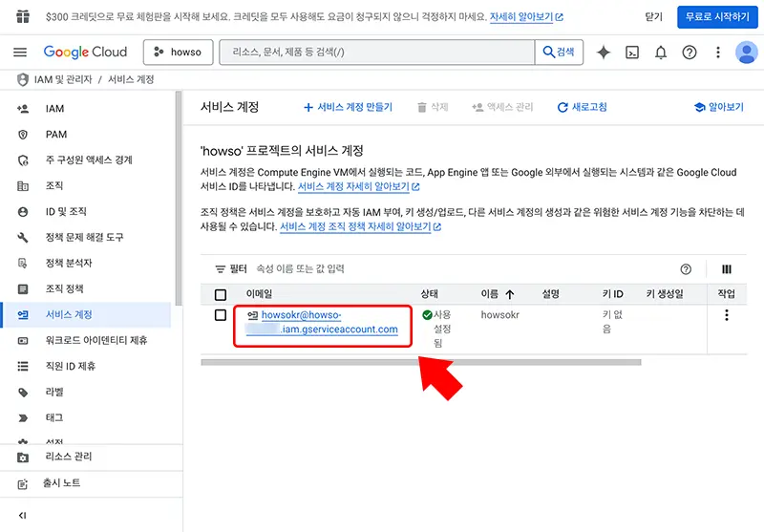Click the sidebar vertical scrollbar

(179, 198)
